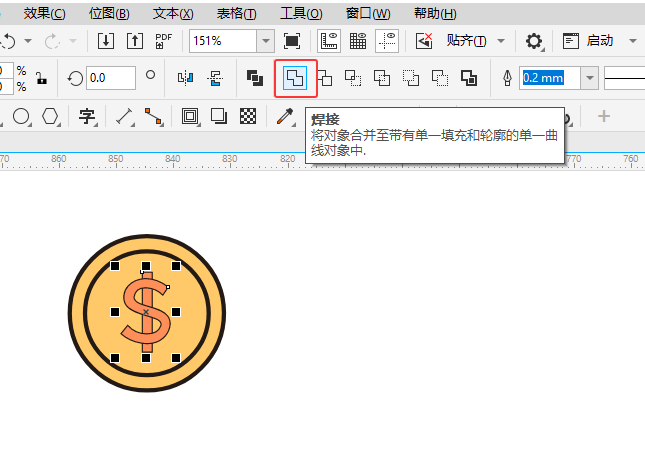
Task: Select the Polygon tool
Action: click(50, 116)
